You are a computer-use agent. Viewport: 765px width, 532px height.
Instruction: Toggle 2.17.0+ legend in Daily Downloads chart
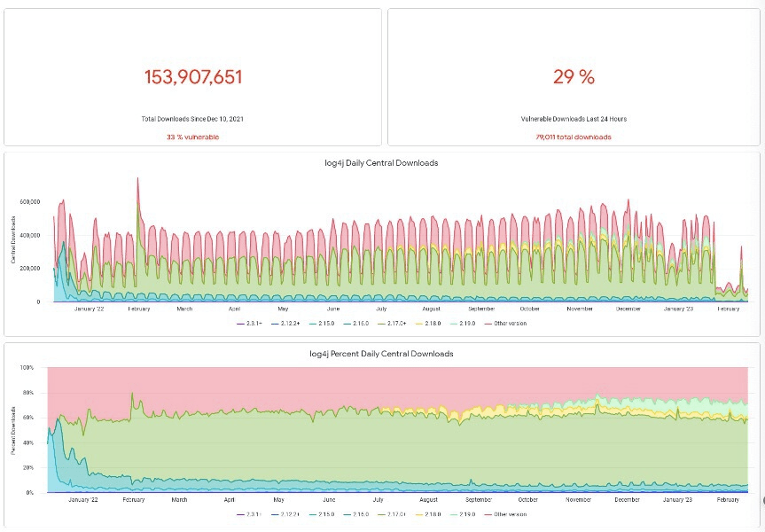coord(392,323)
